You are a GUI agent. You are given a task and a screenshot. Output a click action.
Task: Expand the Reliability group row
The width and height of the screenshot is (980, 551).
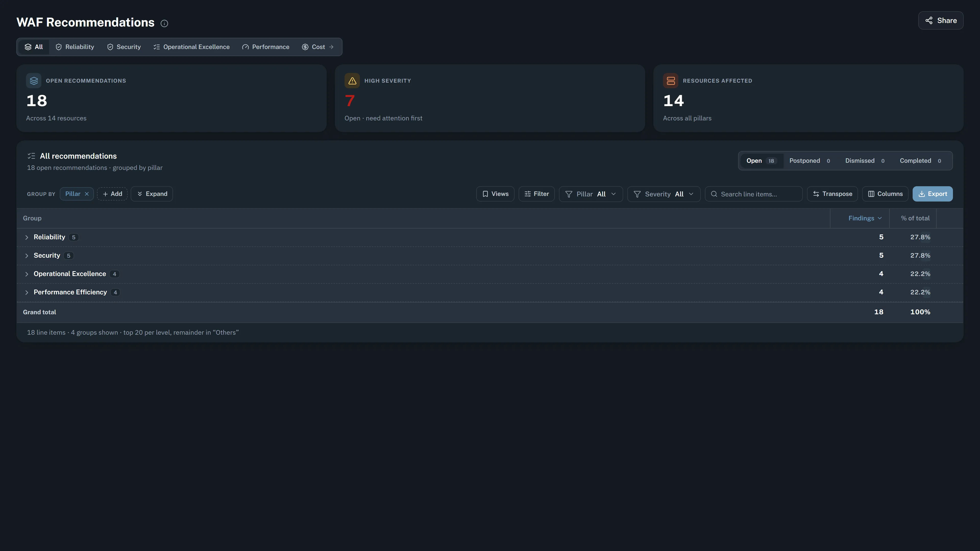(x=27, y=237)
